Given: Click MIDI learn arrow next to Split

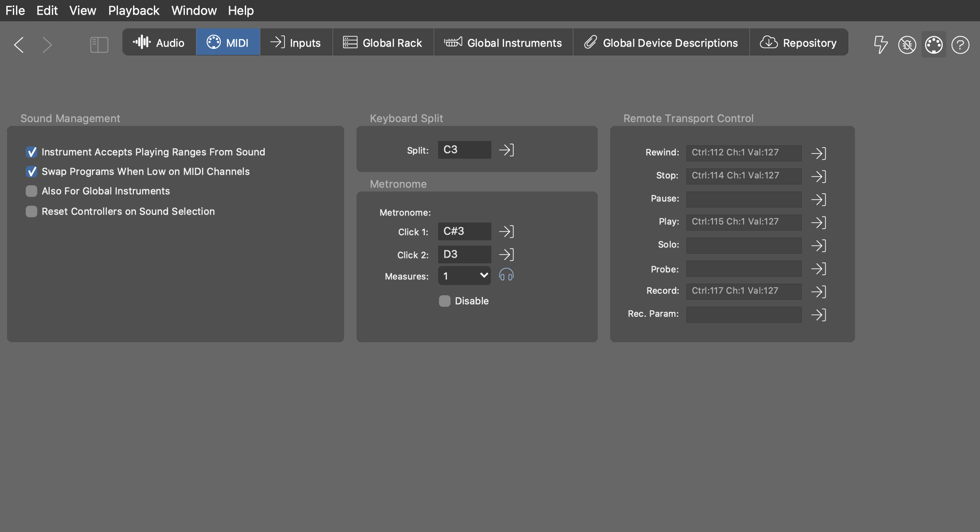Looking at the screenshot, I should (x=506, y=150).
